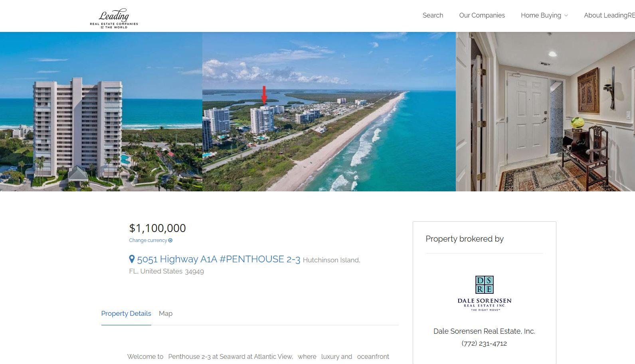The height and width of the screenshot is (364, 635).
Task: Open the Search nav item
Action: (x=433, y=15)
